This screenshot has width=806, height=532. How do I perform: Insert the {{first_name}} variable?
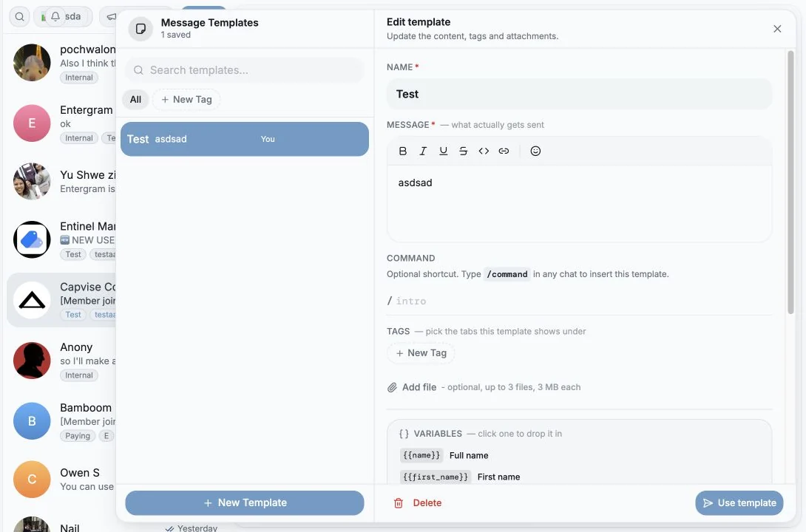(436, 477)
